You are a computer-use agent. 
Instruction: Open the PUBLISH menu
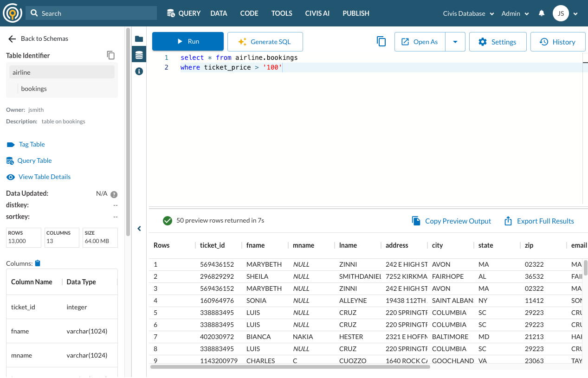pos(356,13)
